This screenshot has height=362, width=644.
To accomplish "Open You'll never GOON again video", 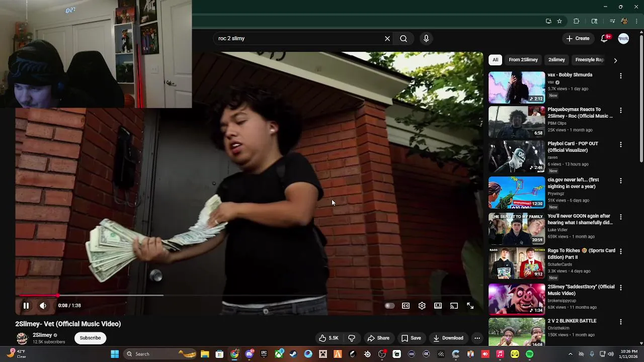I will click(x=580, y=219).
